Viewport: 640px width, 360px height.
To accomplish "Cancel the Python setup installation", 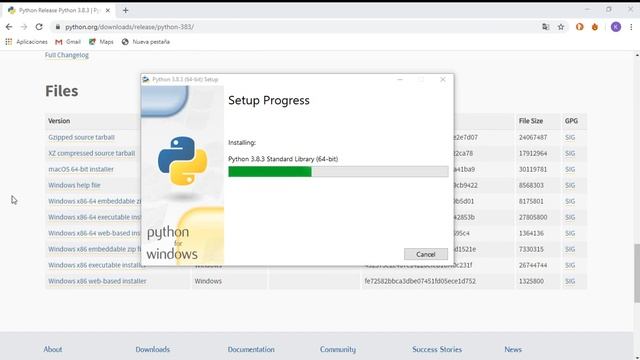I will [426, 254].
